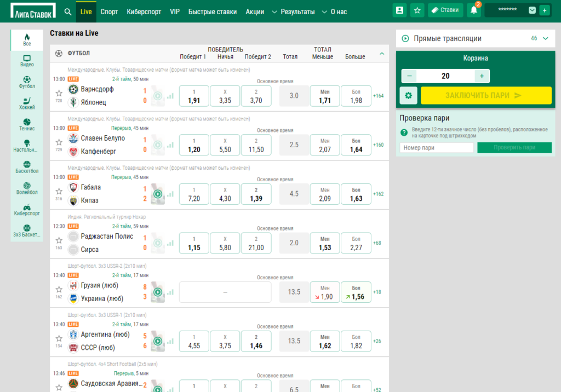
Task: Favorite the Аргентина – СССР match
Action: click(x=59, y=338)
